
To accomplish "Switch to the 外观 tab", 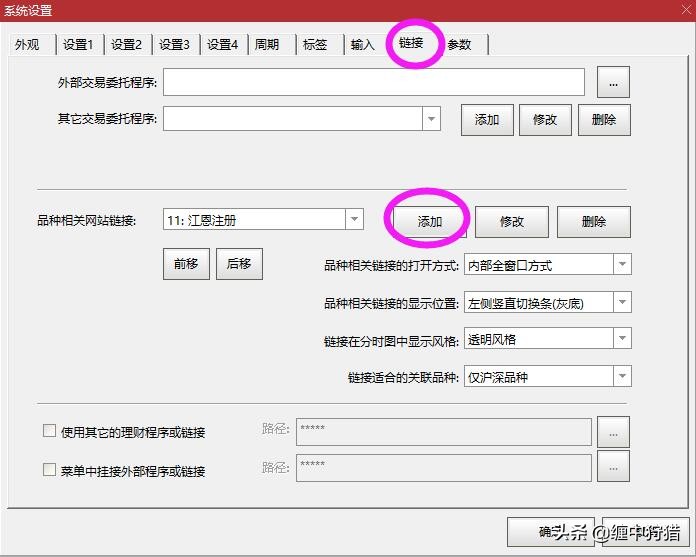I will pyautogui.click(x=32, y=44).
